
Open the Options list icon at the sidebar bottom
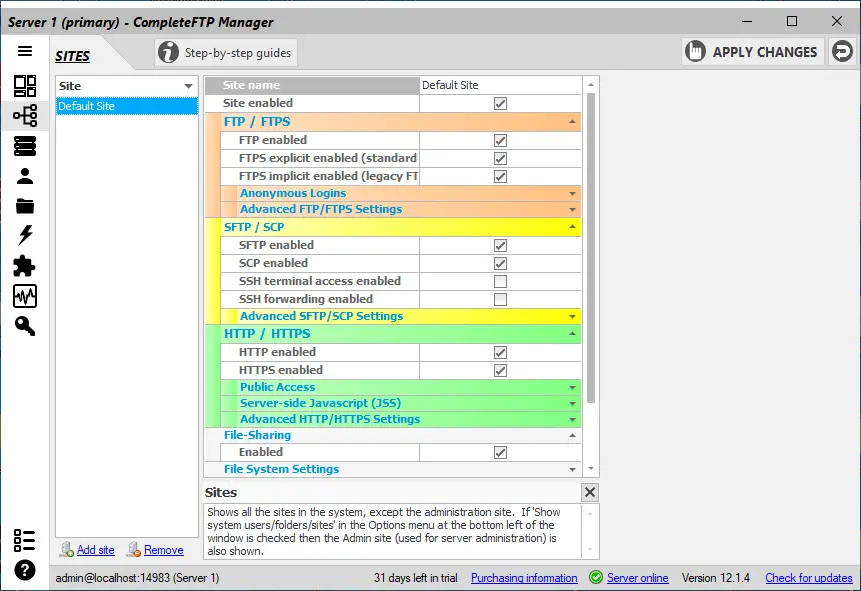tap(25, 540)
